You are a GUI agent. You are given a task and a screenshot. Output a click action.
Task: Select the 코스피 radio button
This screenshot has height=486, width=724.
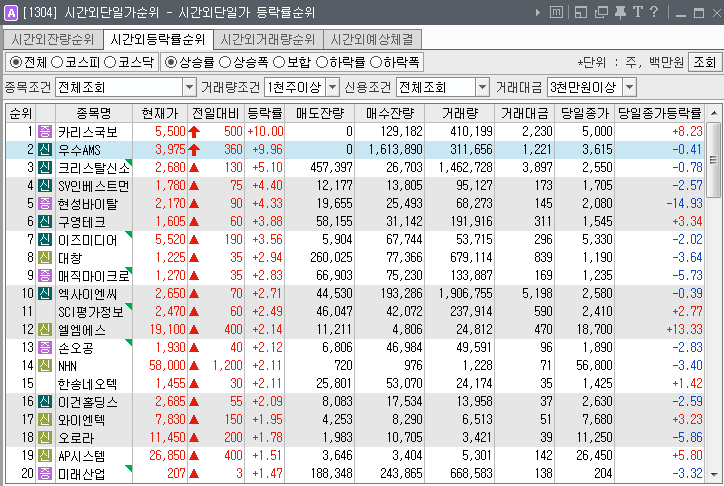click(57, 62)
